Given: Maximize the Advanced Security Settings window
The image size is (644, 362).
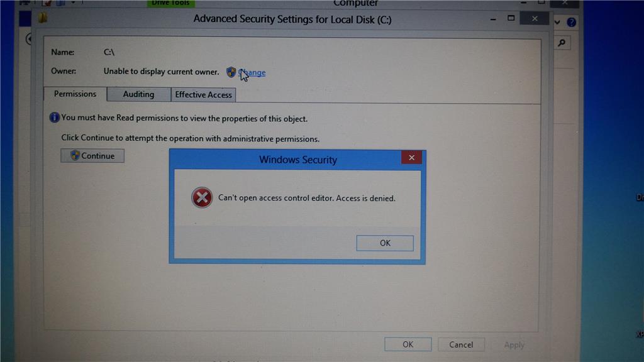Looking at the screenshot, I should (511, 18).
